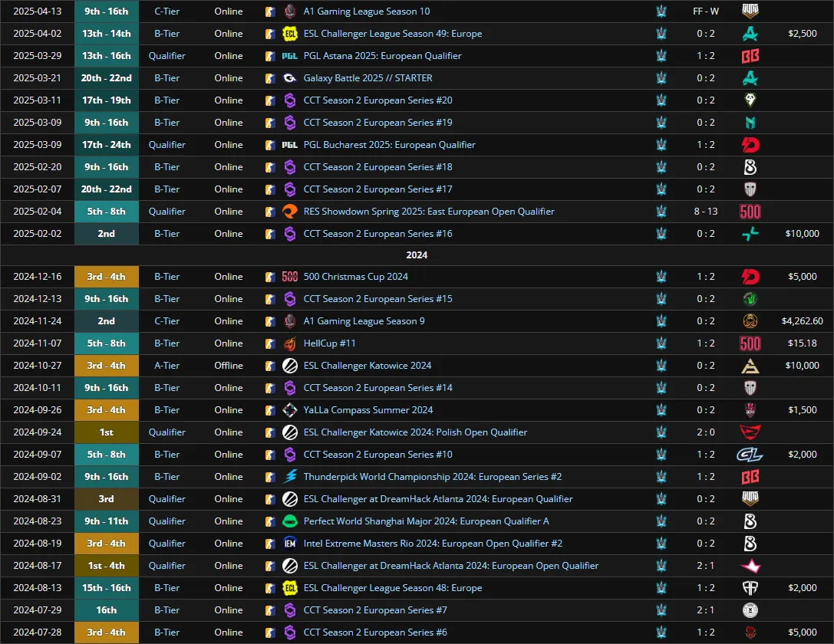Open HellCup #11 tournament link
Viewport: 834px width, 644px height.
click(x=329, y=343)
